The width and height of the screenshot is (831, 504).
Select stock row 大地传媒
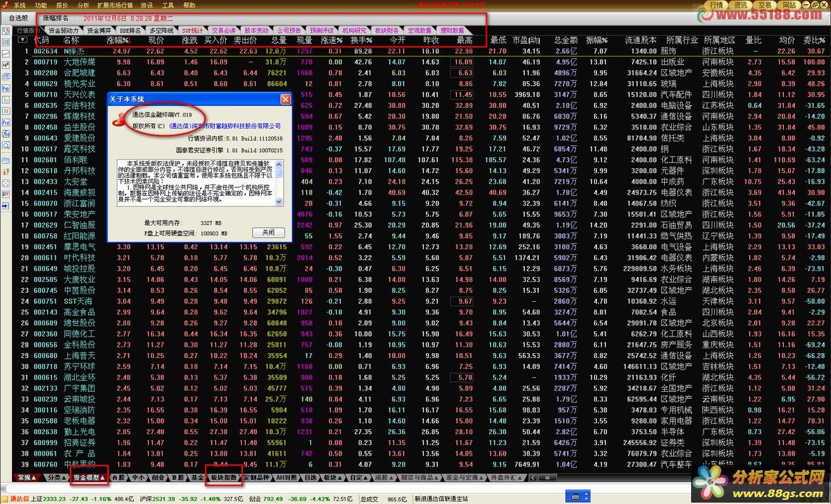422,62
